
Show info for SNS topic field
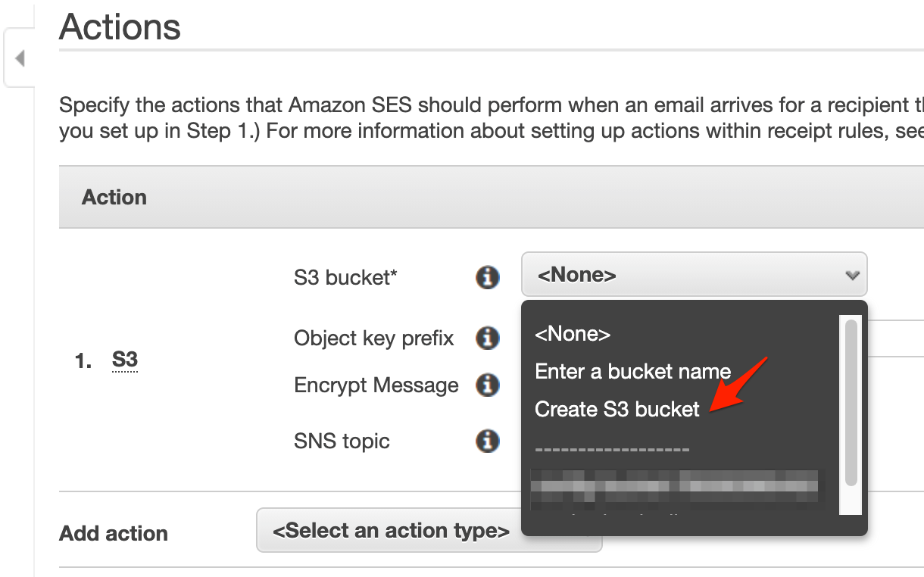click(488, 441)
